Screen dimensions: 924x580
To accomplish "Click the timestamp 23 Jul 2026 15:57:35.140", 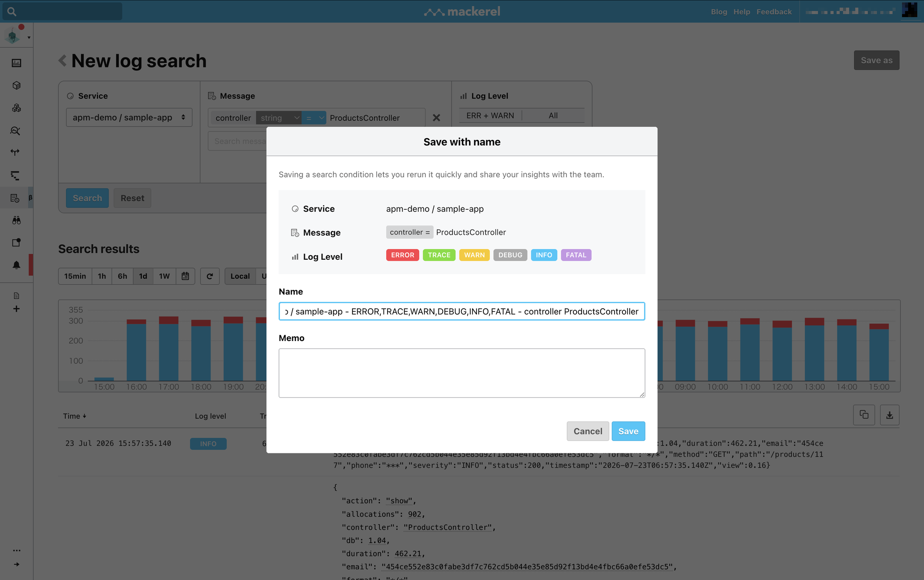I will (118, 443).
